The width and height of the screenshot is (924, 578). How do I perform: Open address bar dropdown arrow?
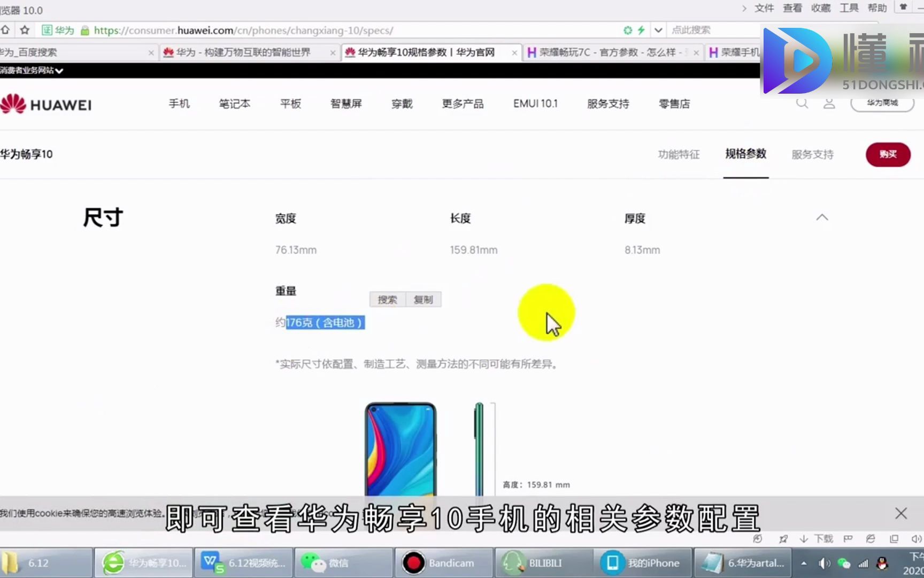[x=658, y=31]
